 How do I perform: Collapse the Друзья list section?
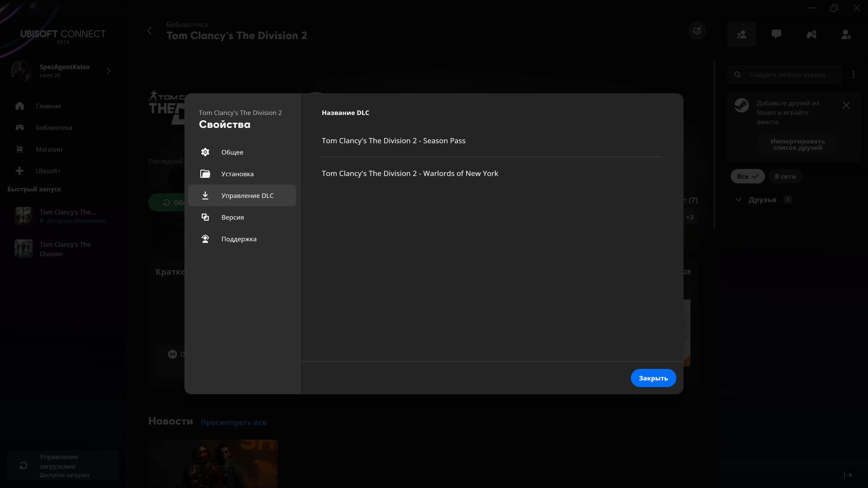[x=738, y=200]
